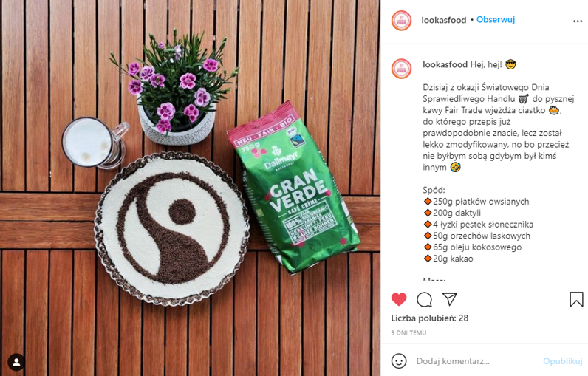This screenshot has height=376, width=588.
Task: Open comments via speech bubble icon
Action: (x=424, y=299)
